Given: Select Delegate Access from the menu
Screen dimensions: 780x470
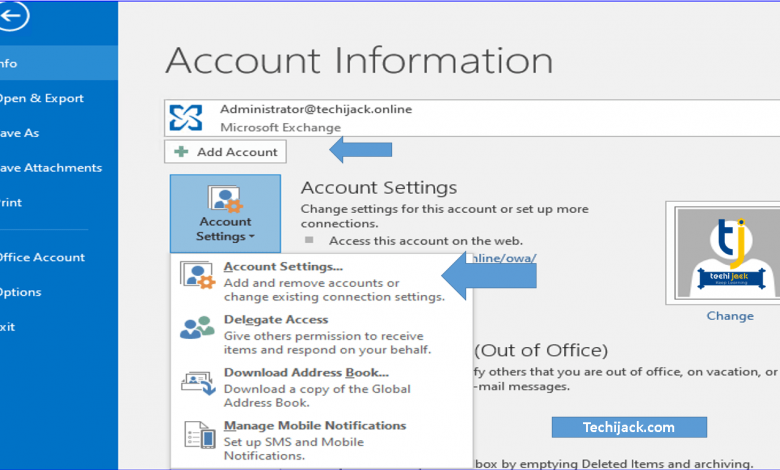Looking at the screenshot, I should [x=321, y=334].
